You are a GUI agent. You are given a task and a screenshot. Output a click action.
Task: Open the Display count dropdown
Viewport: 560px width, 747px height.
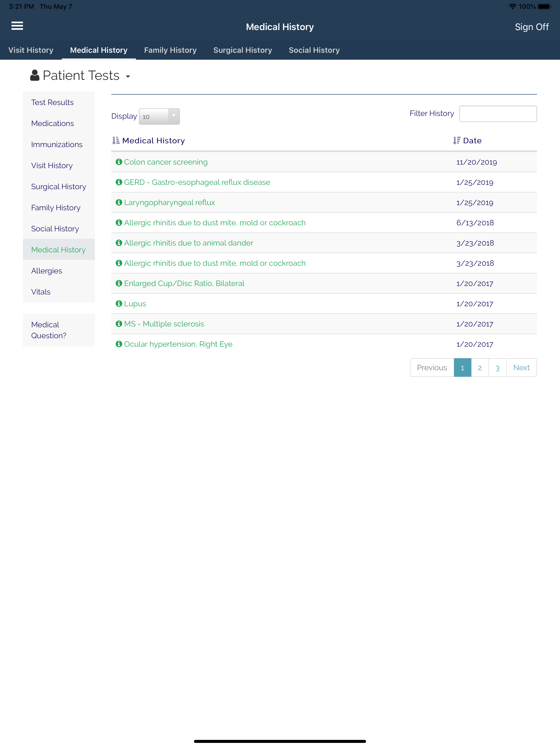click(159, 116)
